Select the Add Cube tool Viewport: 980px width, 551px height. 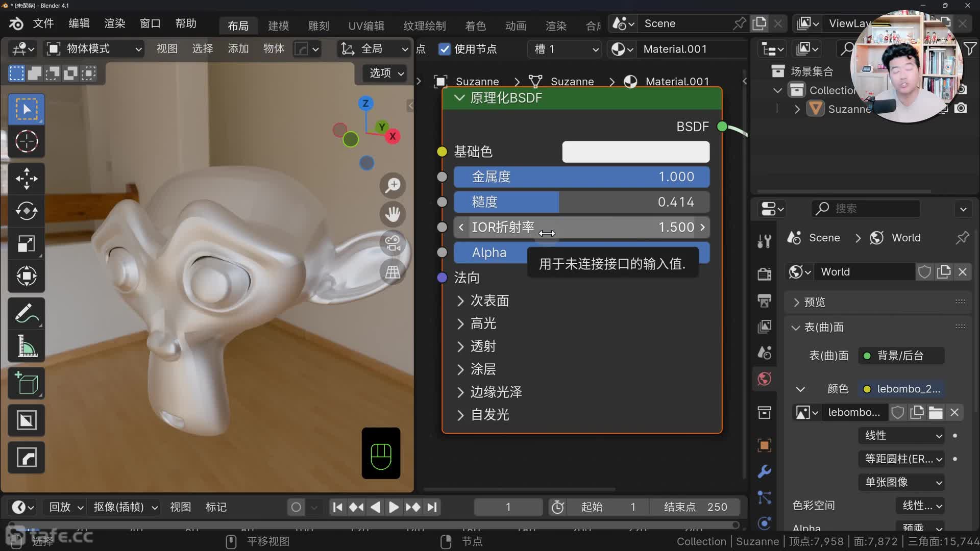click(26, 383)
